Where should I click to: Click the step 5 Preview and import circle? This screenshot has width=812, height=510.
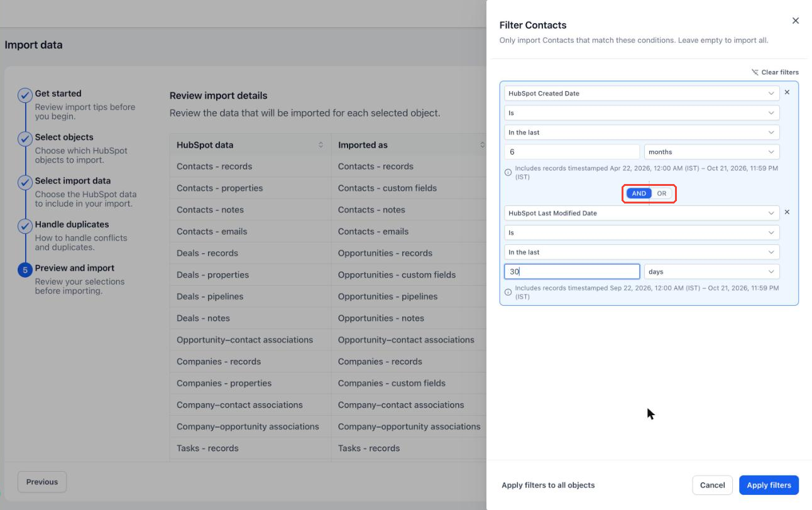click(x=25, y=270)
